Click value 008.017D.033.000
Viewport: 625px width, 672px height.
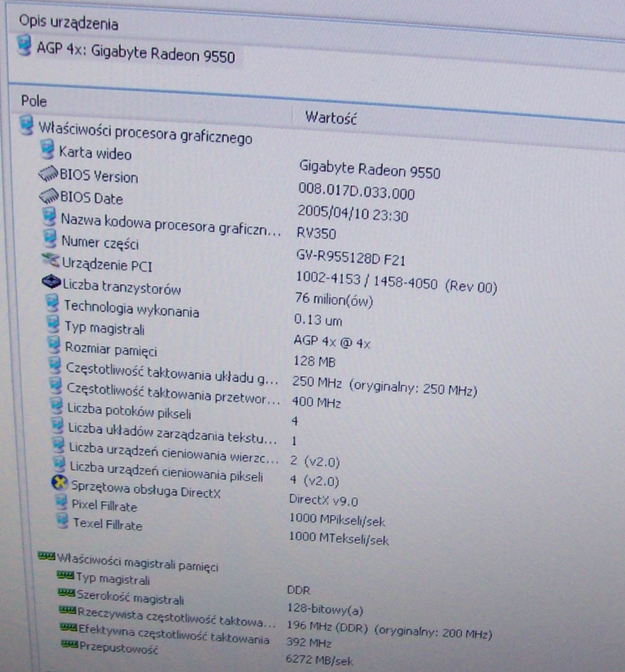(x=356, y=192)
